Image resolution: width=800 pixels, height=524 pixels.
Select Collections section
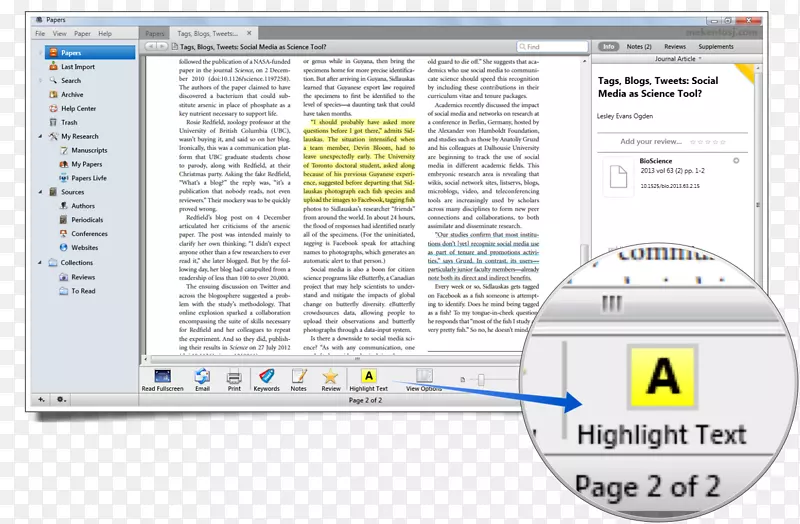click(x=77, y=262)
